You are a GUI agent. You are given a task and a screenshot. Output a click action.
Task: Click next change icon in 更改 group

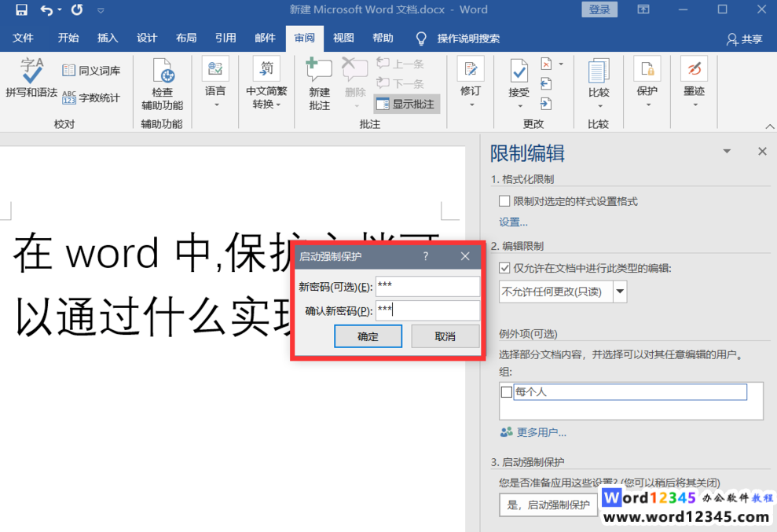click(545, 104)
